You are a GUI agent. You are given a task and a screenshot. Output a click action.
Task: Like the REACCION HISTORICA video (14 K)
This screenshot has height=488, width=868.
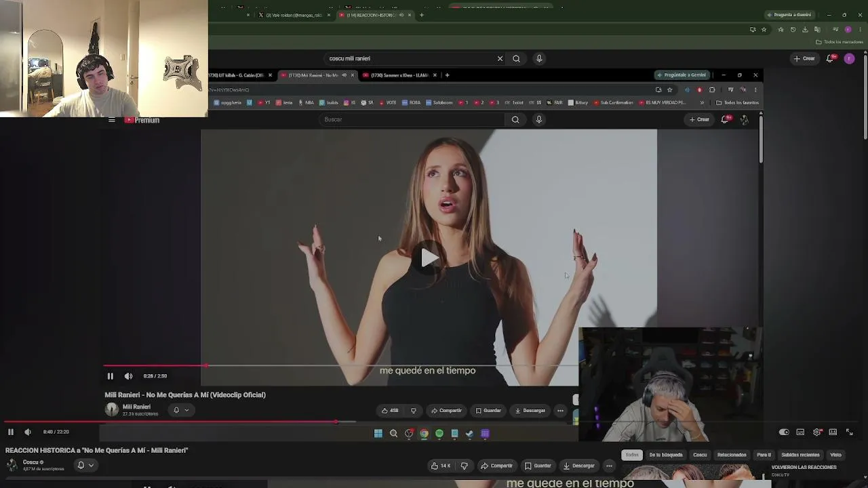[x=441, y=466]
